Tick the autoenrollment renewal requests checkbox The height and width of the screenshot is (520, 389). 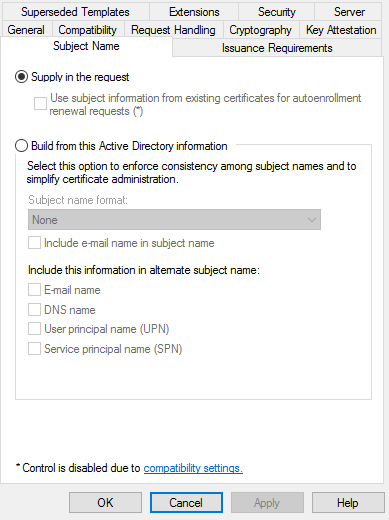tap(40, 103)
